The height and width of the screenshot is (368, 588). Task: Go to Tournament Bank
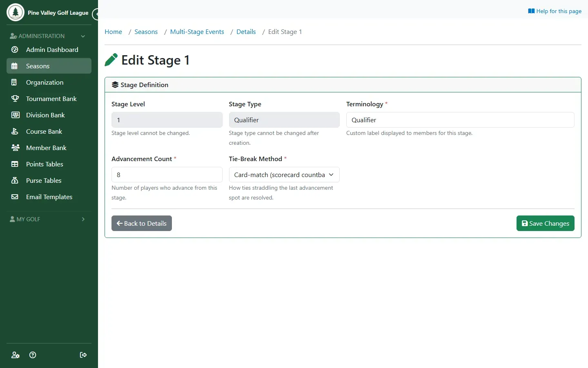[x=49, y=99]
